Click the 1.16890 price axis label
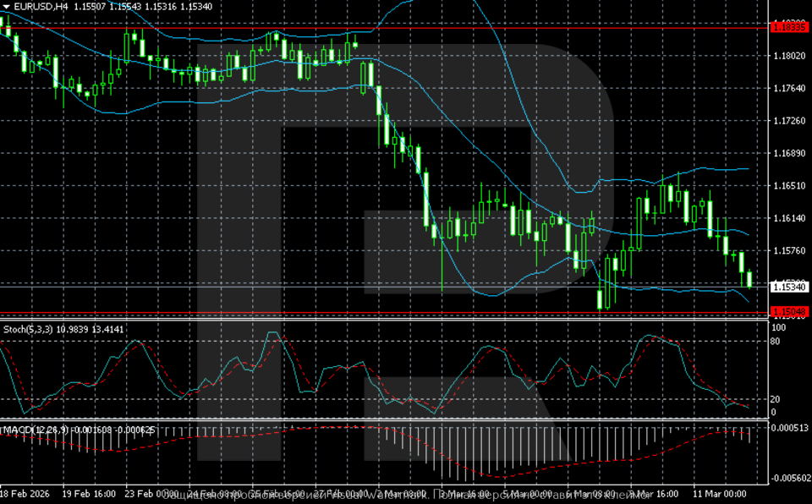 (x=788, y=153)
